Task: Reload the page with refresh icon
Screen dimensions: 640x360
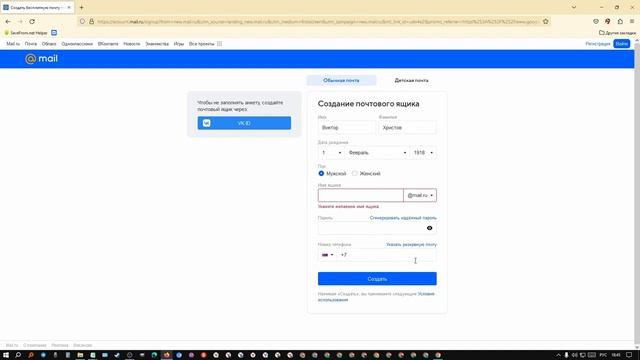Action: (x=32, y=21)
